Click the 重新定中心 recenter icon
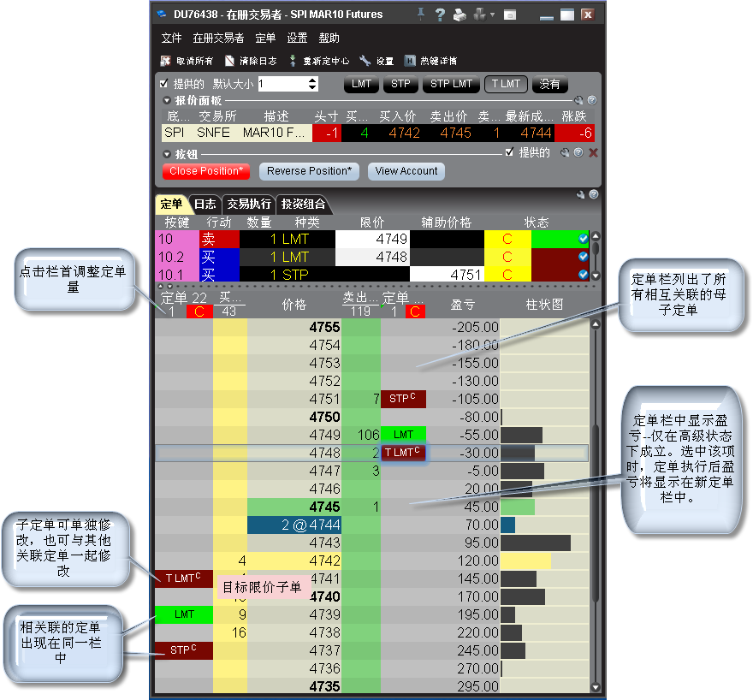 (x=293, y=61)
